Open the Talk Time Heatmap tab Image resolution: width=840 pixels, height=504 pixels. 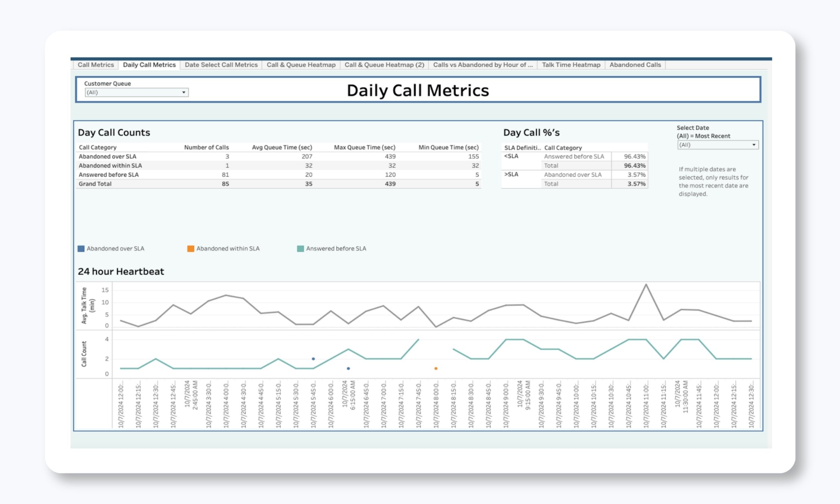pyautogui.click(x=571, y=64)
